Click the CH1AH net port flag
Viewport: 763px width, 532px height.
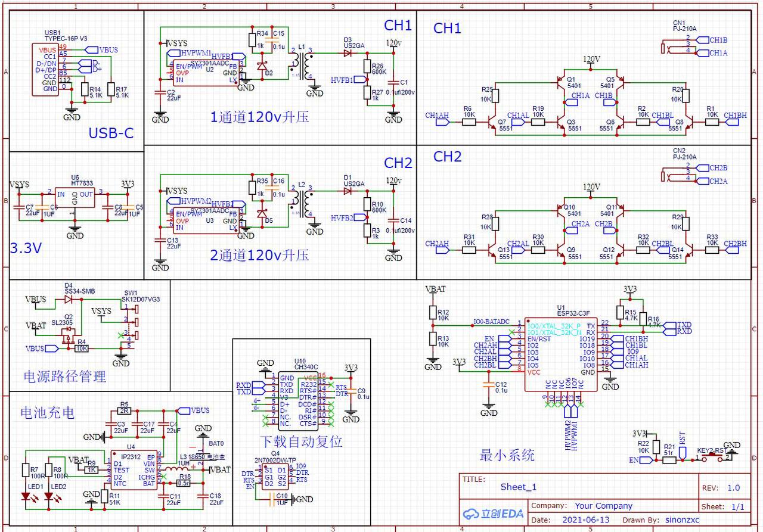(442, 123)
